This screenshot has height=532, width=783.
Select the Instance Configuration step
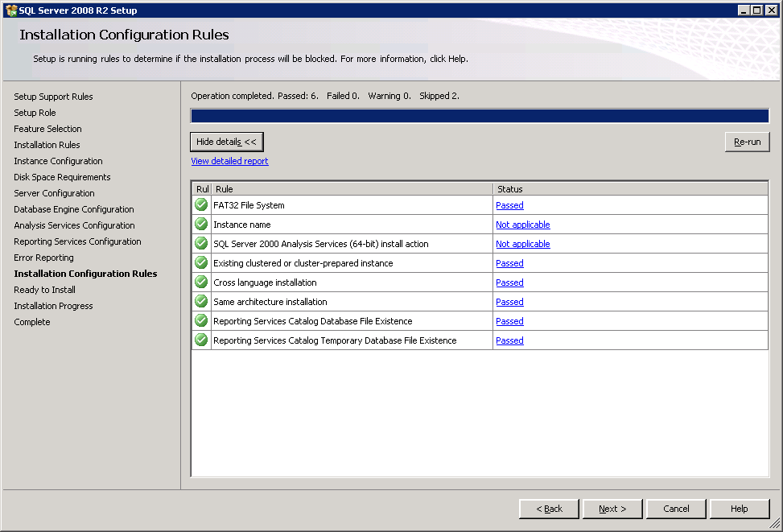click(x=59, y=161)
